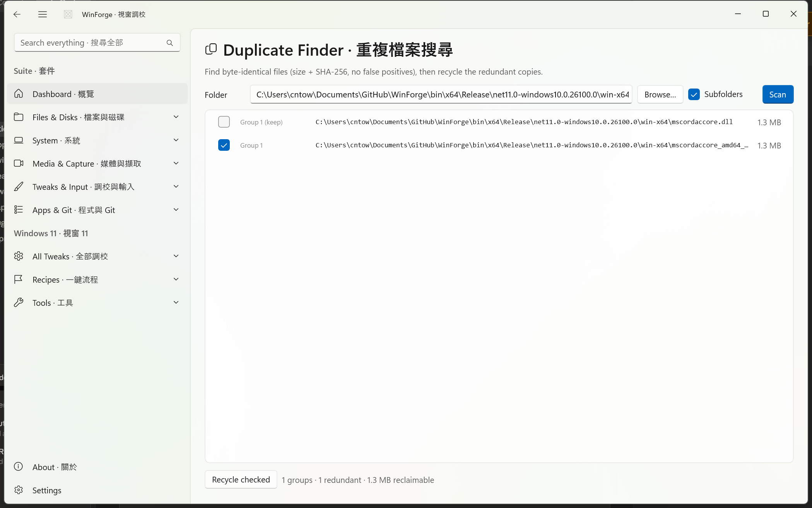Click the Tweaks & Input brush icon
The image size is (812, 508).
19,187
